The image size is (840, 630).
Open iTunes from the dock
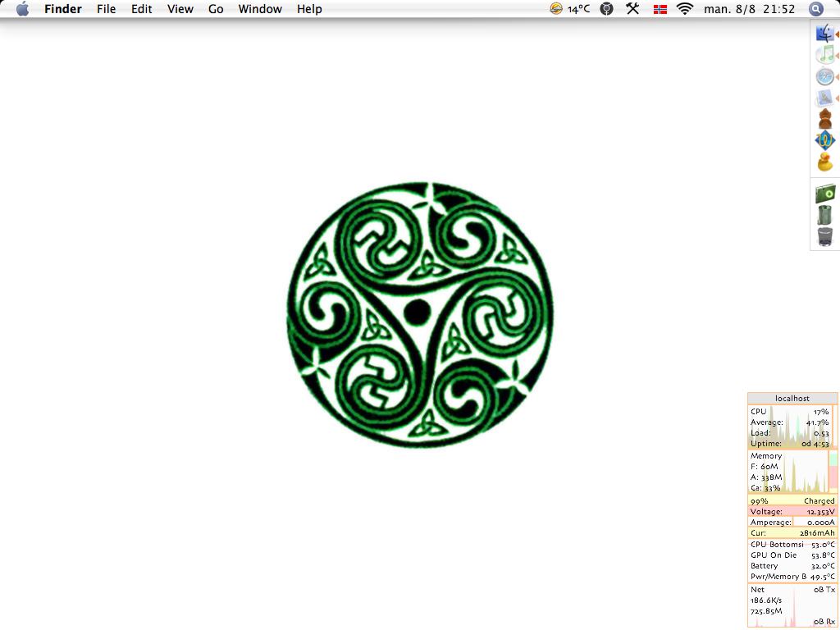(x=825, y=55)
